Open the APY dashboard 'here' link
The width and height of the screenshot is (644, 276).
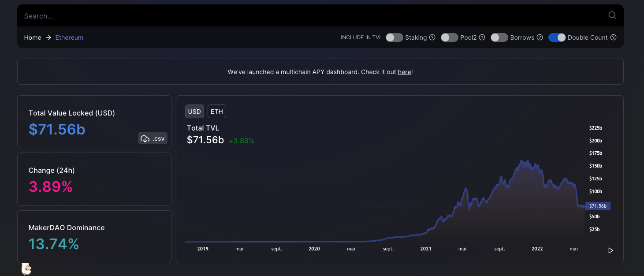[404, 72]
